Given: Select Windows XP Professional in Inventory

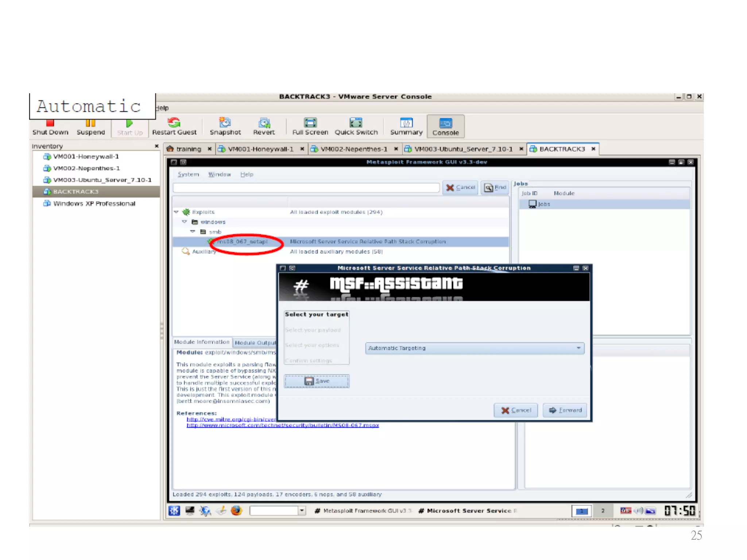Looking at the screenshot, I should coord(94,203).
